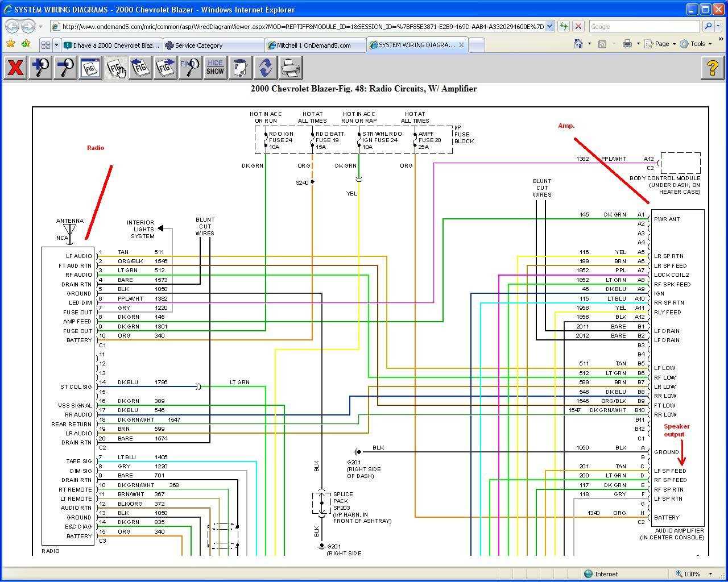
Task: Toggle the HIDE SHOW highlights button
Action: 215,68
